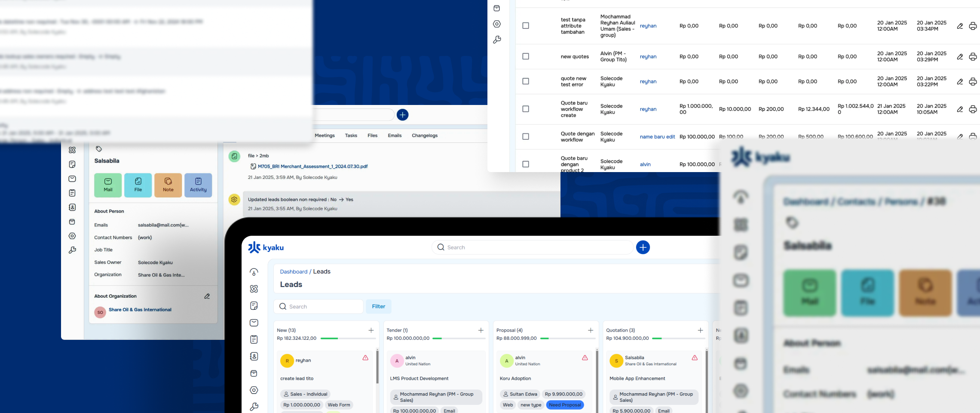The image size is (980, 413).
Task: Print the 'Quote baru workflow create' row
Action: tap(973, 109)
